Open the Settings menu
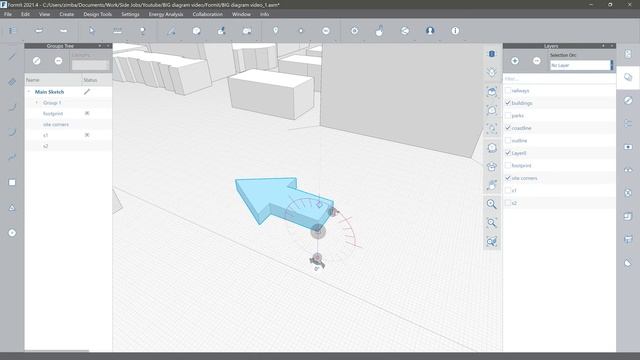 click(x=130, y=14)
